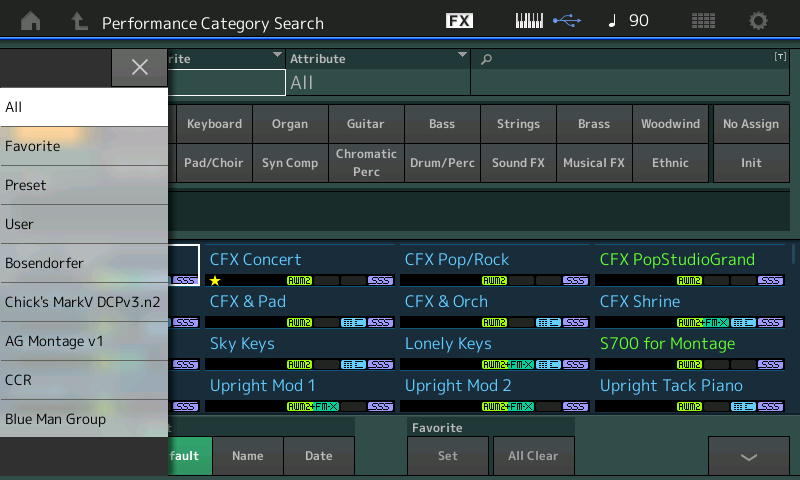Filter by Keyboard category

pos(214,124)
